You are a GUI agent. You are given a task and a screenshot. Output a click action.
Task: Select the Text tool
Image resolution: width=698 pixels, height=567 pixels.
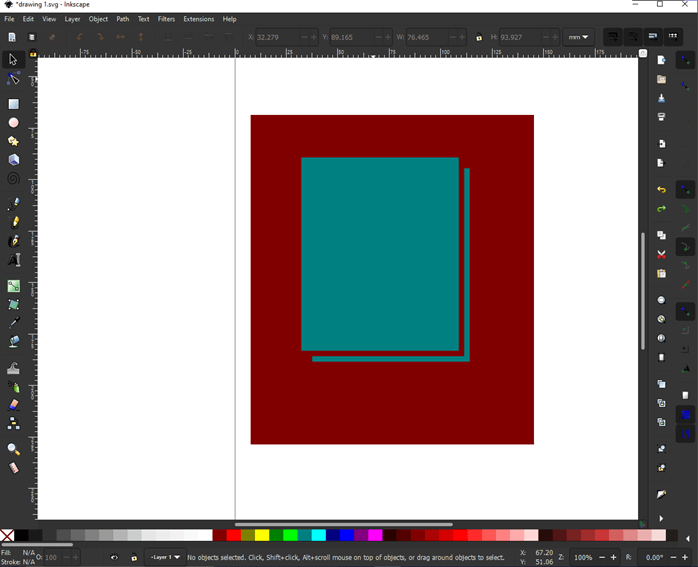(x=13, y=261)
